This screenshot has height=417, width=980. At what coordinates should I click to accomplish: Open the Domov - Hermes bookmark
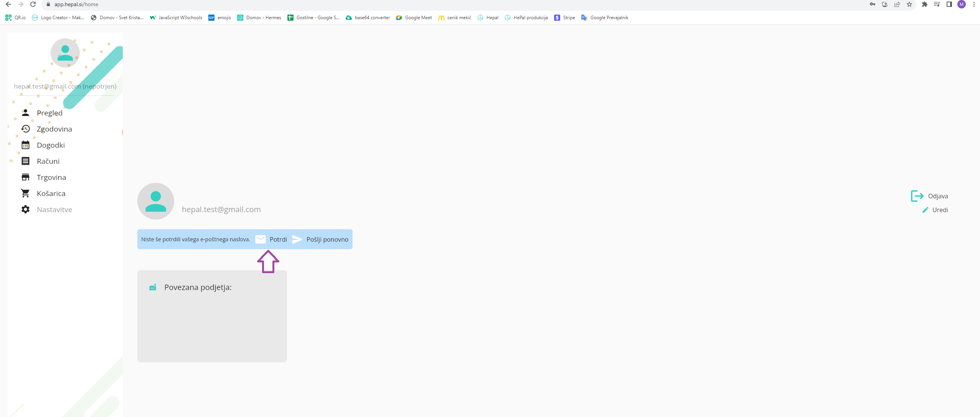[259, 18]
